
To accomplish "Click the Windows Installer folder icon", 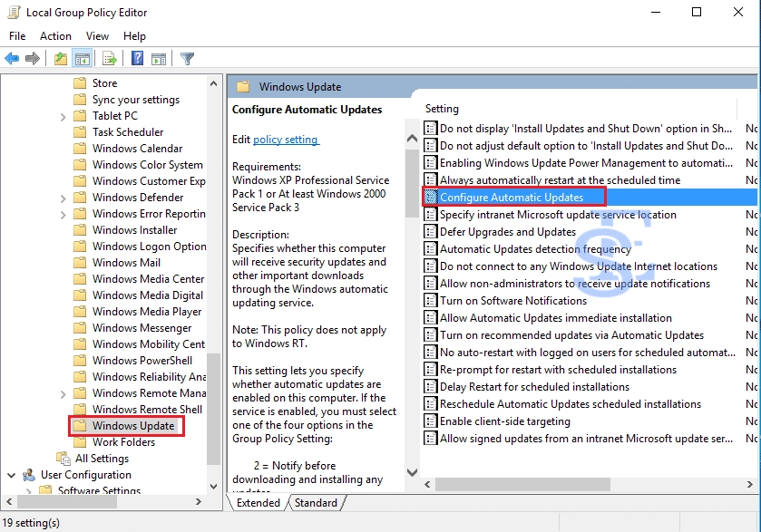I will tap(80, 230).
